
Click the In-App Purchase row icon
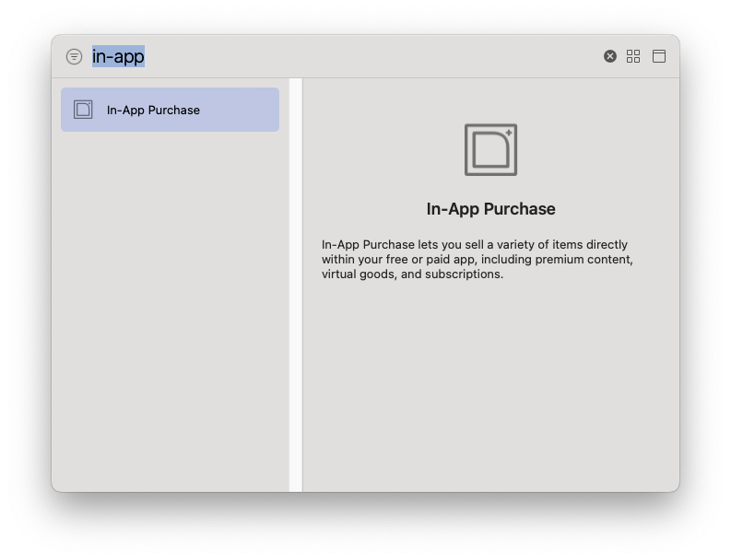click(x=83, y=110)
